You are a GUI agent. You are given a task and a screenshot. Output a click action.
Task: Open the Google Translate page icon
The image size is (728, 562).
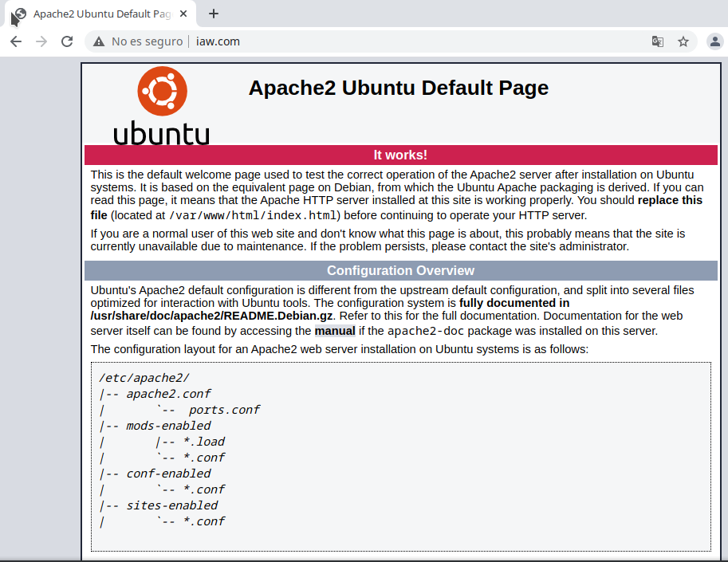(x=658, y=41)
